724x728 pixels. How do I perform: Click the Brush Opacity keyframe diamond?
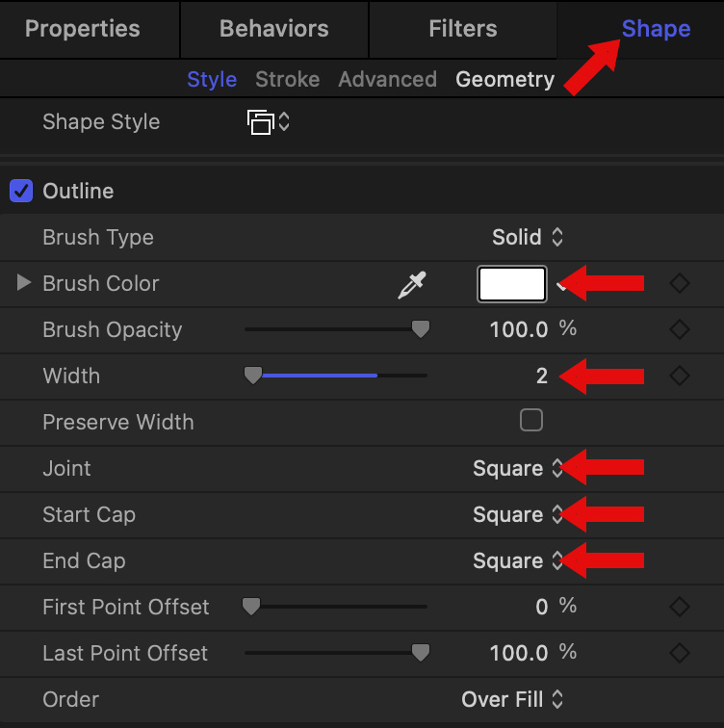click(x=680, y=330)
